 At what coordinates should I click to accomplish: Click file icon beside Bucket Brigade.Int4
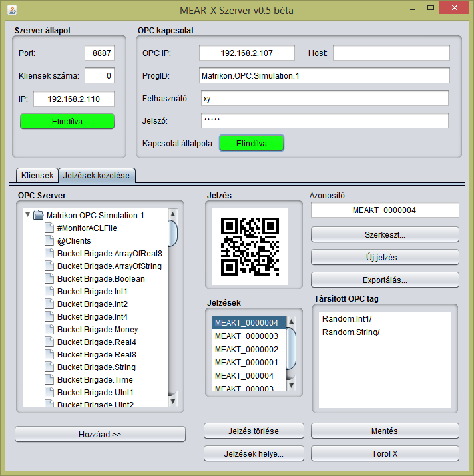(49, 316)
